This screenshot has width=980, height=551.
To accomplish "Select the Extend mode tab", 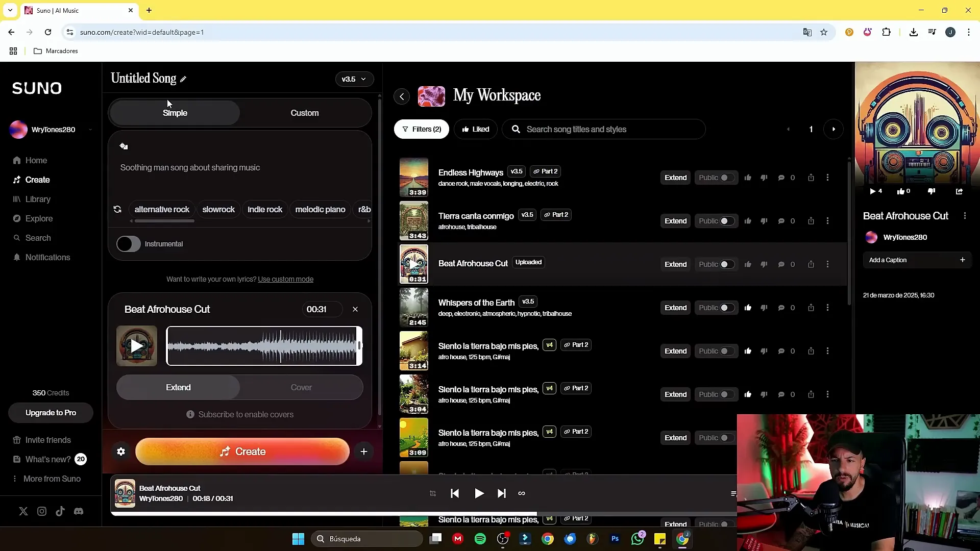I will click(x=178, y=388).
